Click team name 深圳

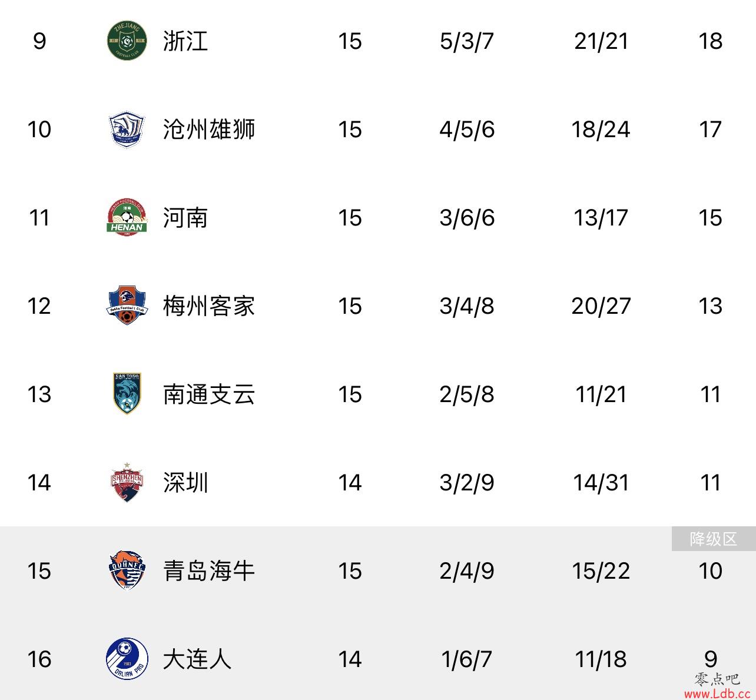click(185, 483)
